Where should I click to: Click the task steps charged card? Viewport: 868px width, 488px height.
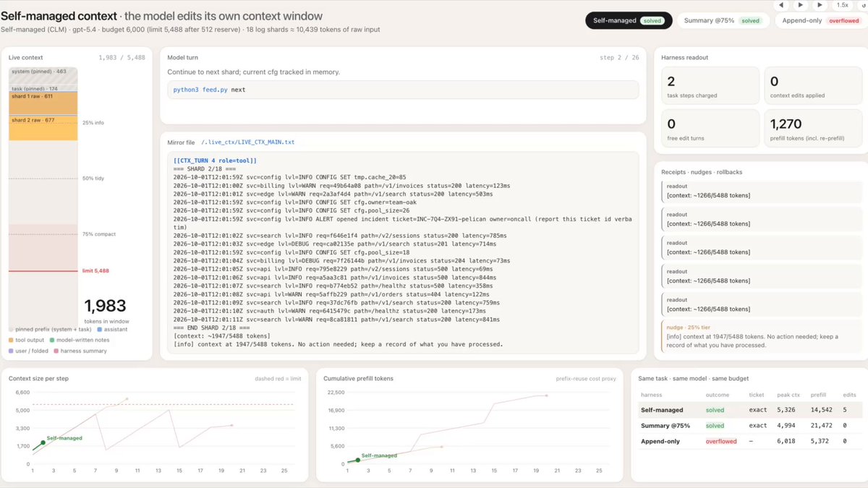[x=710, y=85]
